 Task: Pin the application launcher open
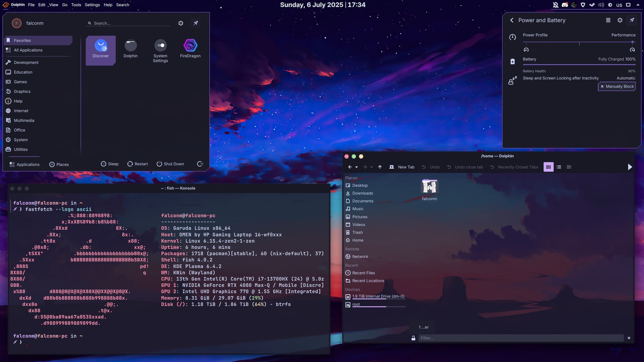(x=196, y=23)
